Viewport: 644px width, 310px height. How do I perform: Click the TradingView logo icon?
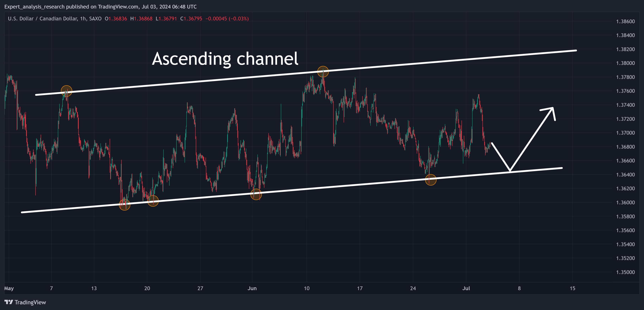click(9, 302)
